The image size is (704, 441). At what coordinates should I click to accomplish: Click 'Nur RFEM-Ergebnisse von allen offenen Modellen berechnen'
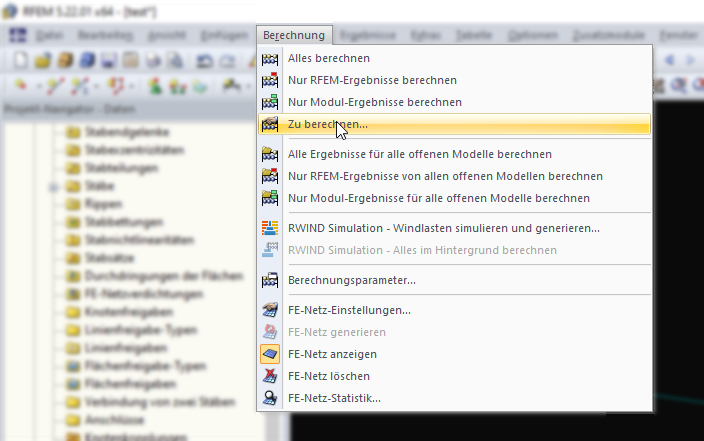[454, 176]
